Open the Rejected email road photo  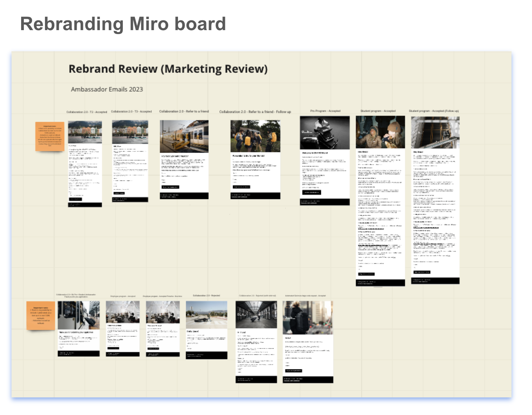point(207,315)
